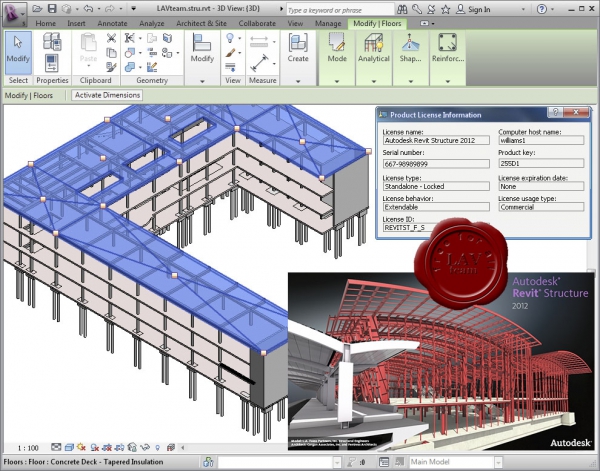This screenshot has width=600, height=471.
Task: Open Type Properties icon in Properties panel
Action: click(52, 41)
